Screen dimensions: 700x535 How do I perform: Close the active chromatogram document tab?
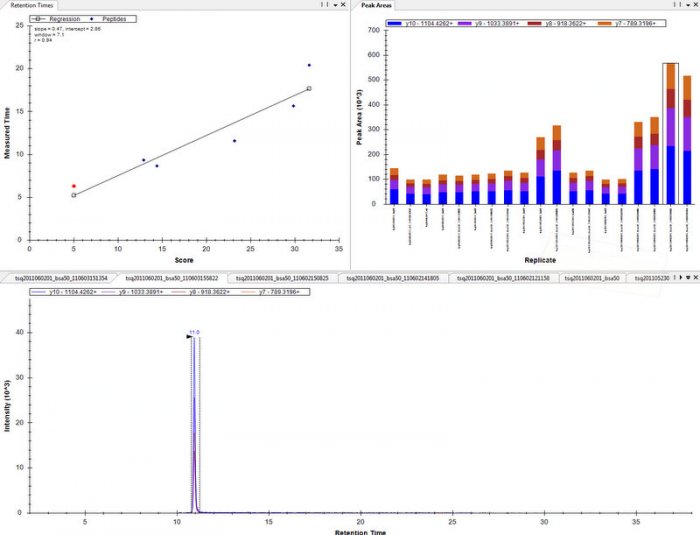pyautogui.click(x=694, y=277)
